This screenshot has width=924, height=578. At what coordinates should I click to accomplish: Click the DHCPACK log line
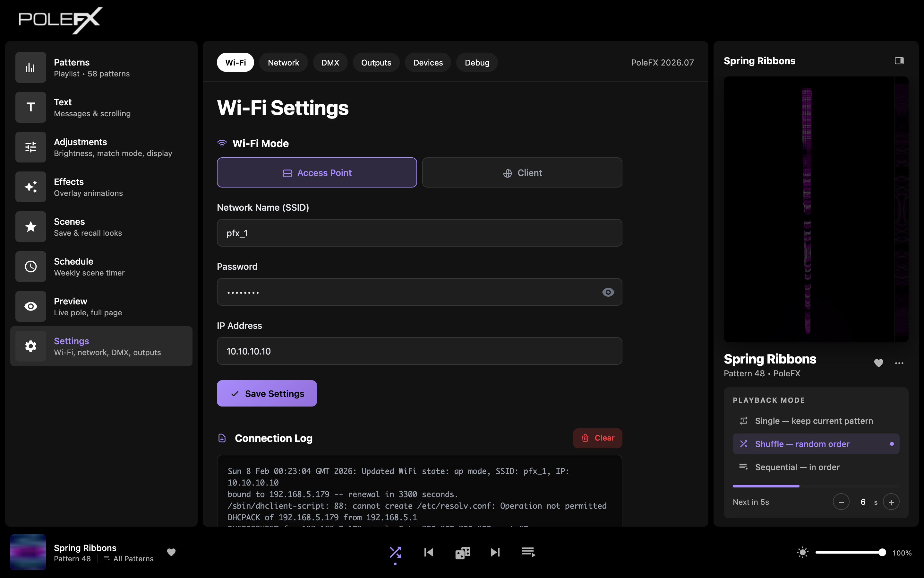(x=322, y=517)
